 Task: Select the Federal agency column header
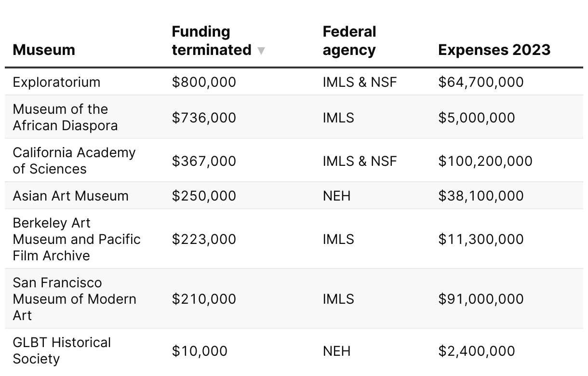click(349, 41)
